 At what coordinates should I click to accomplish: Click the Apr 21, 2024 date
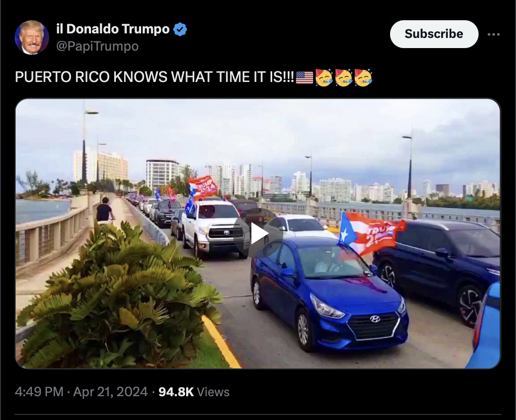[x=110, y=392]
